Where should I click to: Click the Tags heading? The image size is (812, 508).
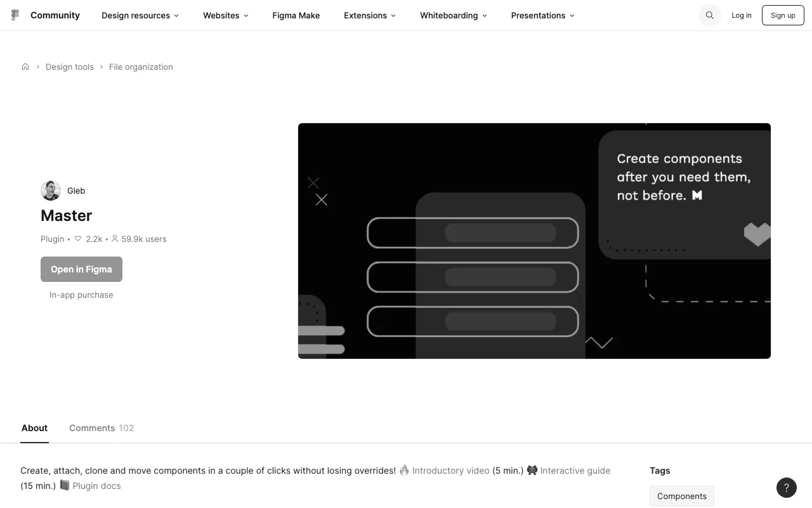(660, 471)
